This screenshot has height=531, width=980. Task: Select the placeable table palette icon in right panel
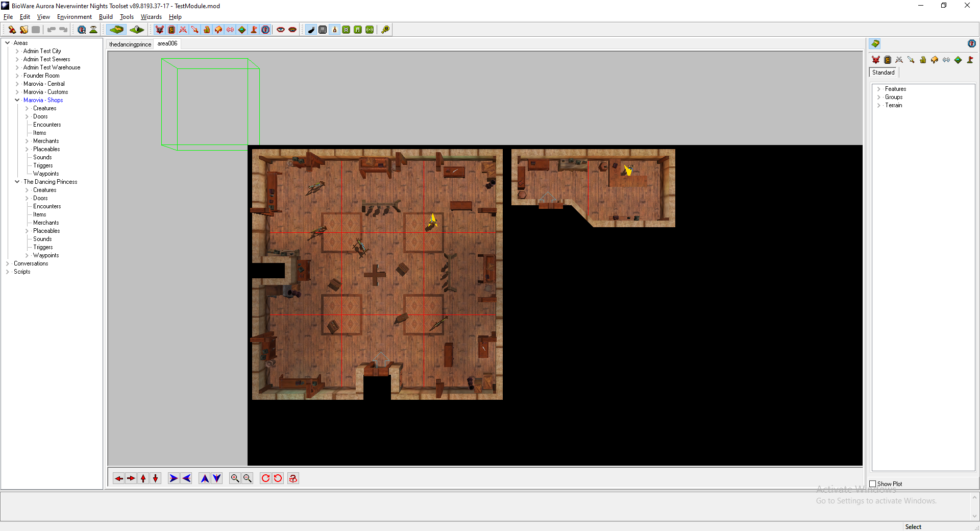pyautogui.click(x=935, y=60)
